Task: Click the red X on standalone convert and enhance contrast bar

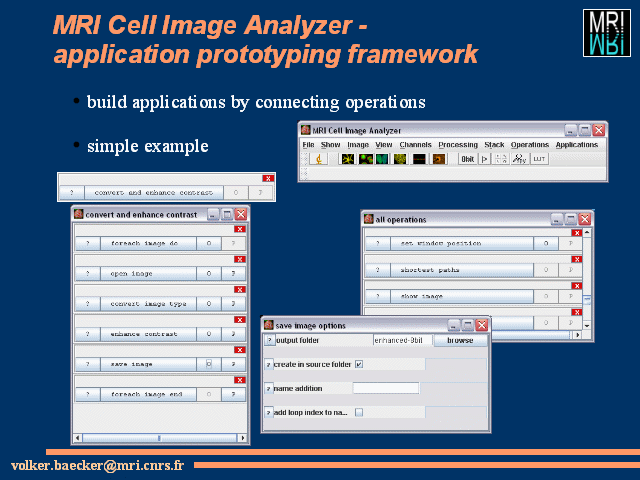Action: pyautogui.click(x=268, y=178)
